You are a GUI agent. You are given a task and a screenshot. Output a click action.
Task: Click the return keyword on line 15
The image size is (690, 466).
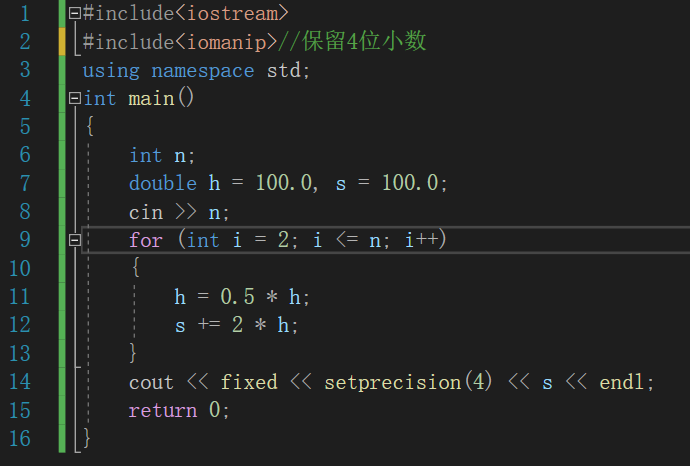point(162,411)
